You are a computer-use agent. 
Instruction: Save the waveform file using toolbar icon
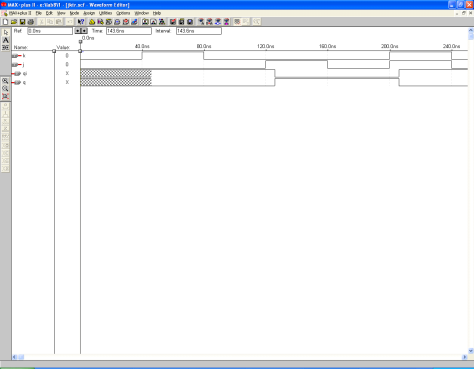(22, 22)
